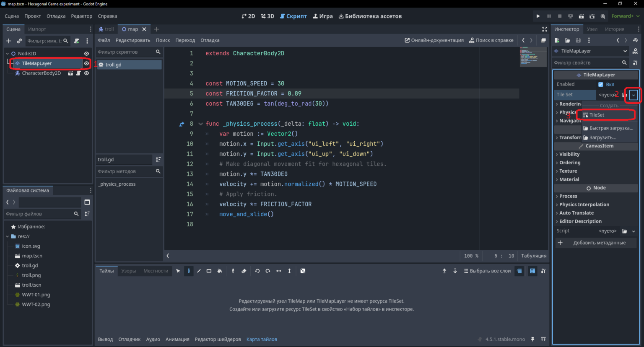Viewport: 644px width, 347px height.
Task: Toggle visibility of TileMapLayer node
Action: point(86,64)
